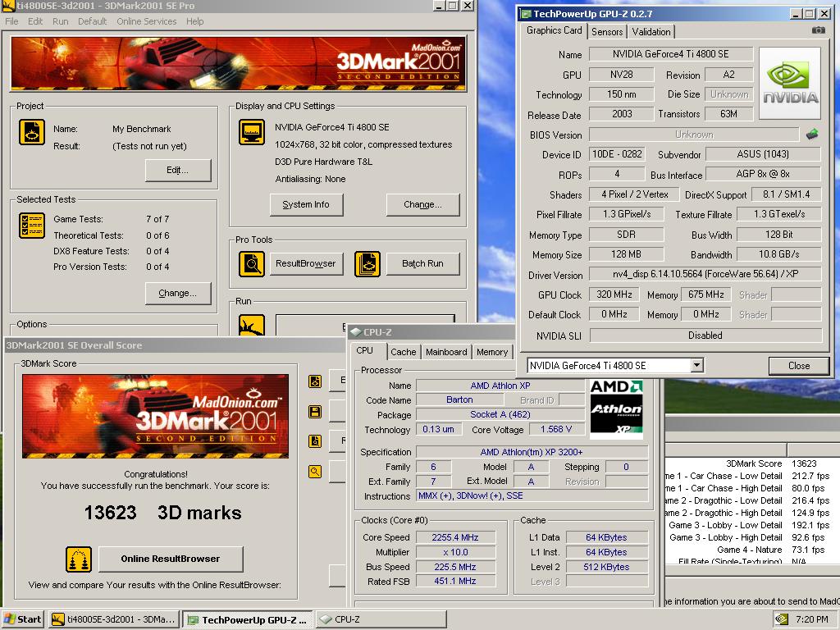Click the Memory clock 675 MHz field
840x630 pixels.
coord(706,294)
